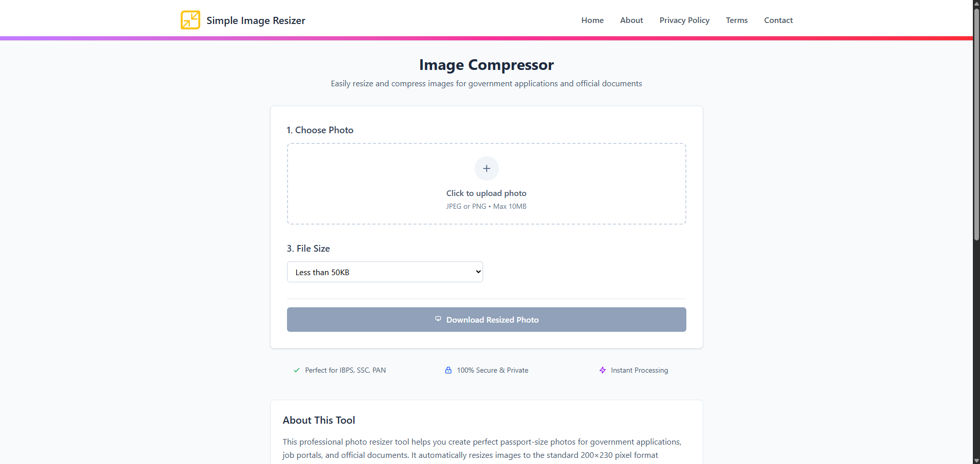Click the plus icon in upload area
The width and height of the screenshot is (980, 464).
[486, 168]
